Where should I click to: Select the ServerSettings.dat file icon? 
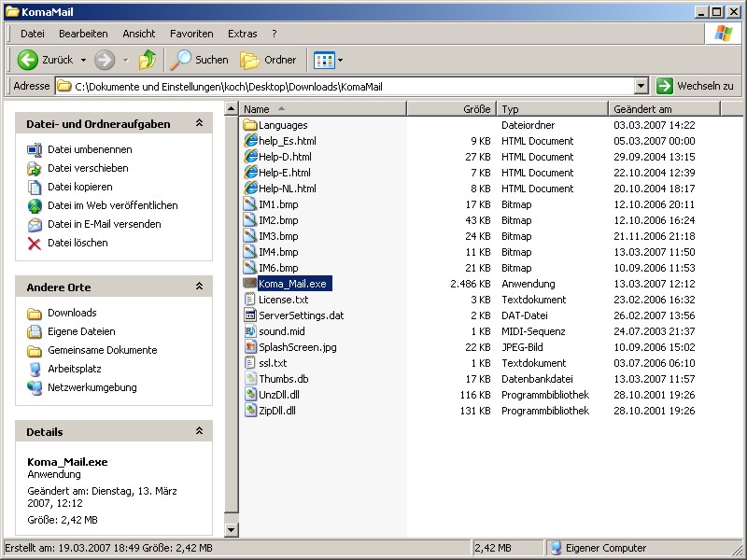250,315
